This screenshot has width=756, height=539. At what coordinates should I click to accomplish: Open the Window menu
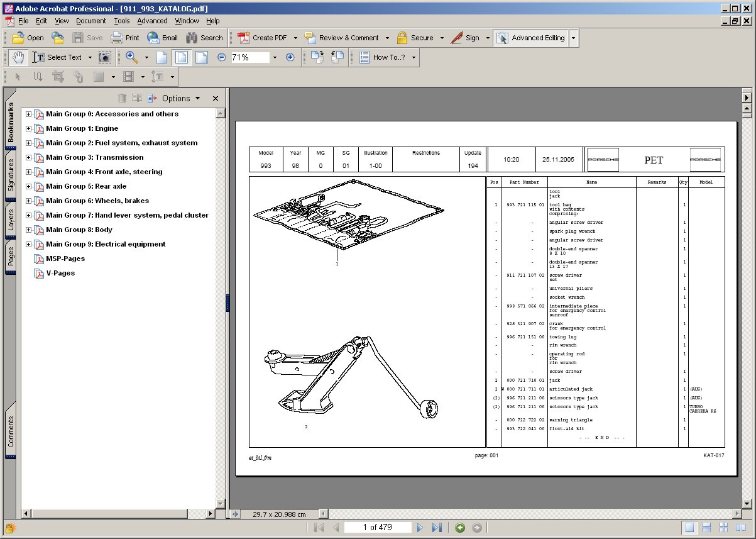click(187, 21)
